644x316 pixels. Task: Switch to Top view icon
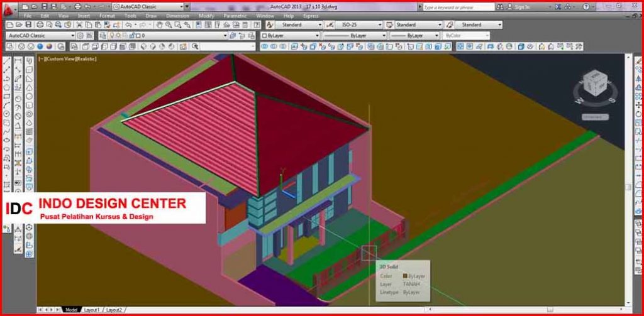pyautogui.click(x=86, y=46)
